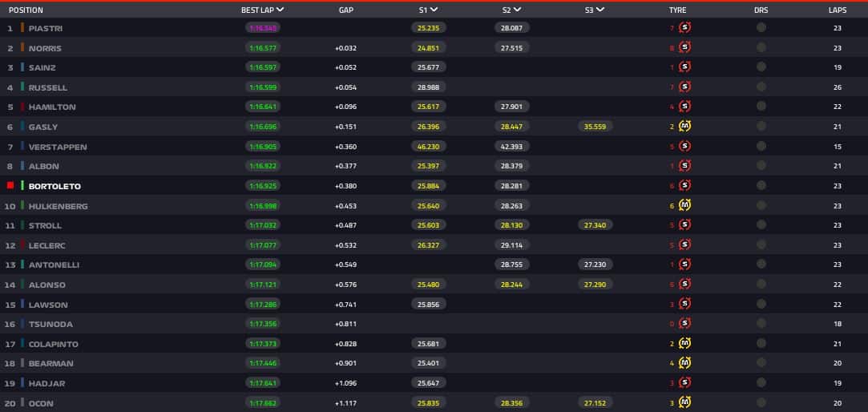868x412 pixels.
Task: Click the GAP column header
Action: point(346,10)
